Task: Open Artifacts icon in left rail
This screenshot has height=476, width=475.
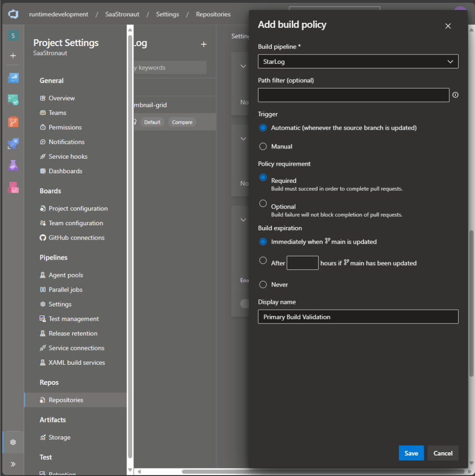Action: point(13,187)
